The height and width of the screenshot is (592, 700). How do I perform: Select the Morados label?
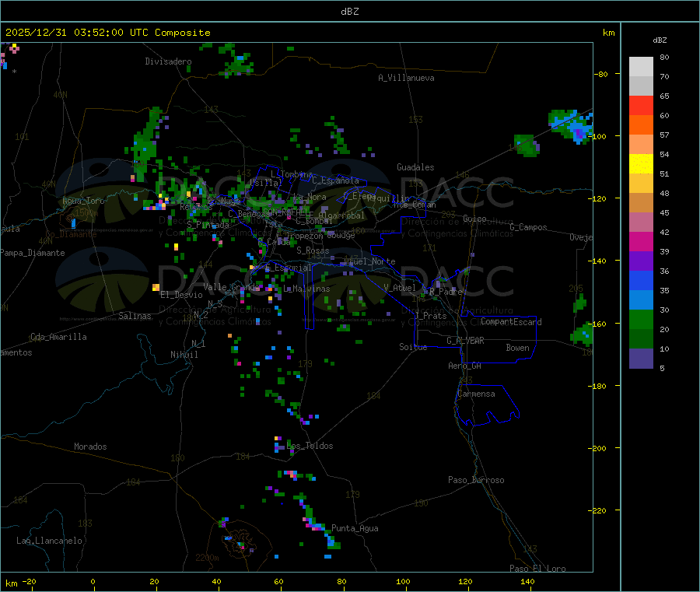point(90,447)
